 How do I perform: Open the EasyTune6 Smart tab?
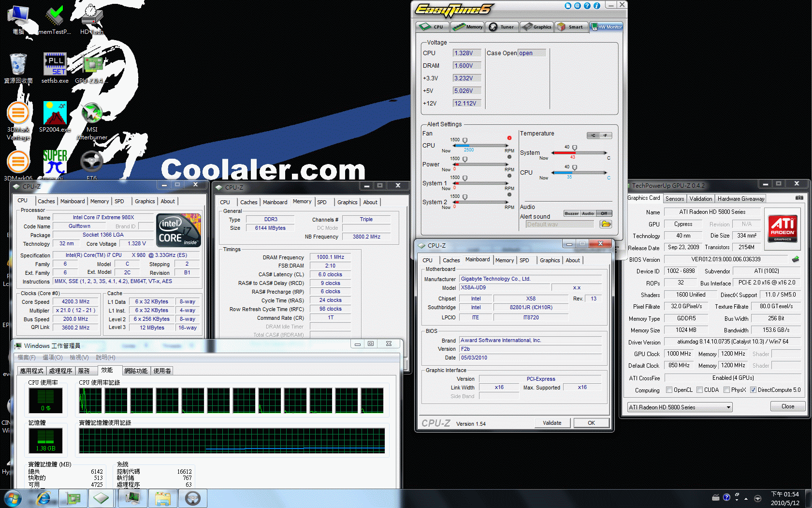tap(571, 27)
